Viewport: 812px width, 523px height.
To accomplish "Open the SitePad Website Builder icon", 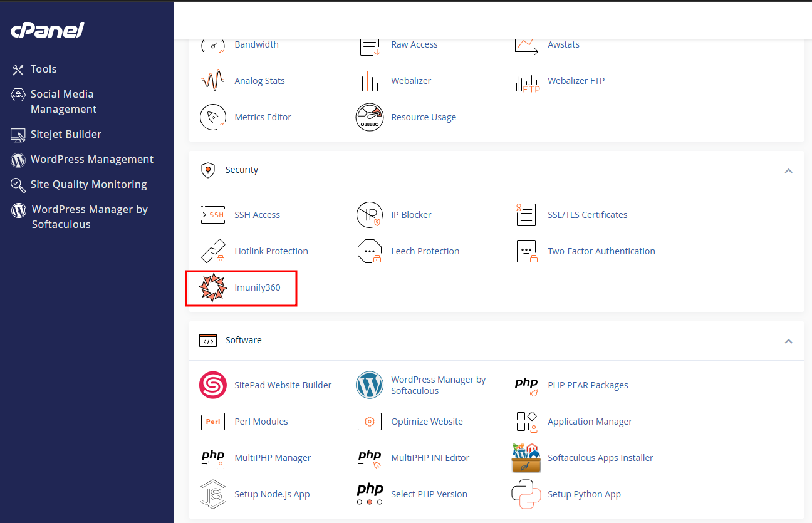I will click(212, 385).
